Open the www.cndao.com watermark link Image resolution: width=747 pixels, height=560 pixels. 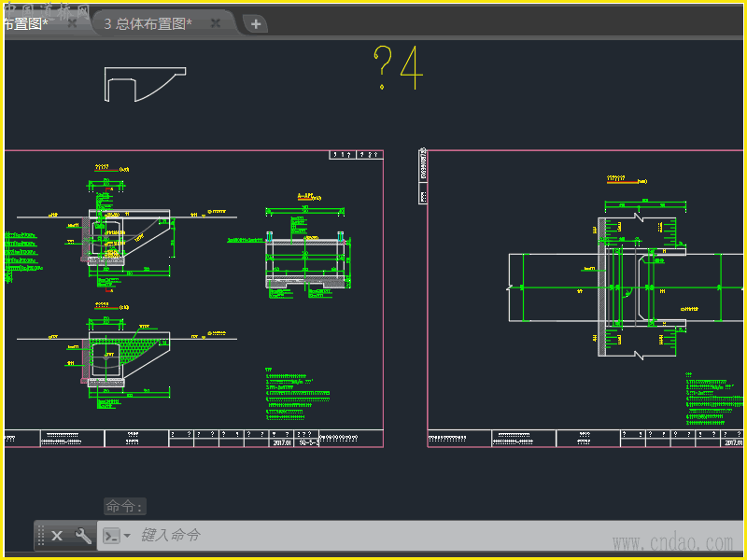click(672, 542)
